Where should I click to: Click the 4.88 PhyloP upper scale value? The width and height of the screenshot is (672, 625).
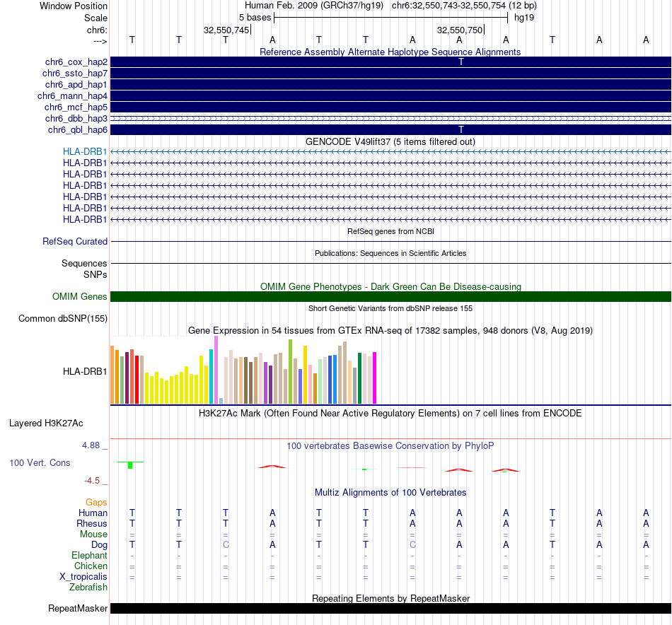click(x=91, y=445)
